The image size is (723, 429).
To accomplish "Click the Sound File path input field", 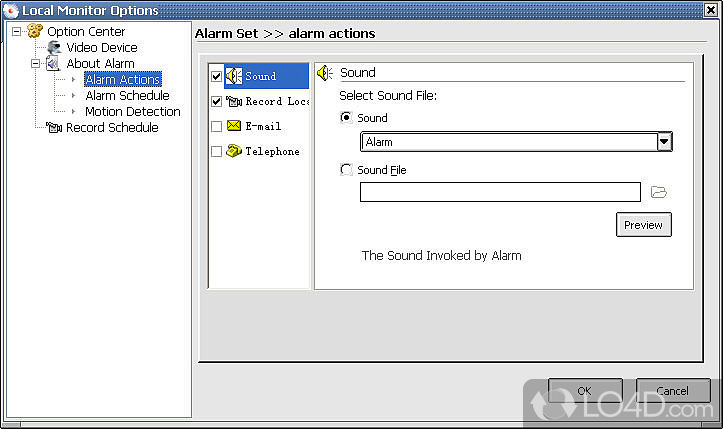I will 500,192.
